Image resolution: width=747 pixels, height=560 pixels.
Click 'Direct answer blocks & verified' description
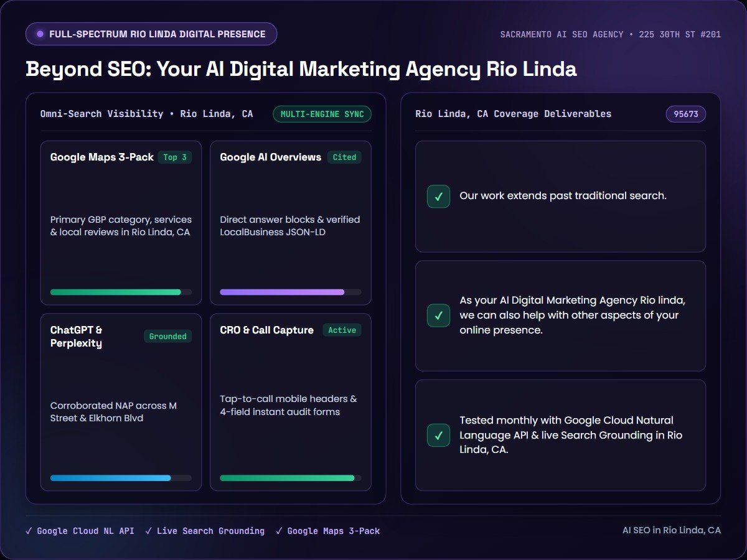click(x=290, y=226)
